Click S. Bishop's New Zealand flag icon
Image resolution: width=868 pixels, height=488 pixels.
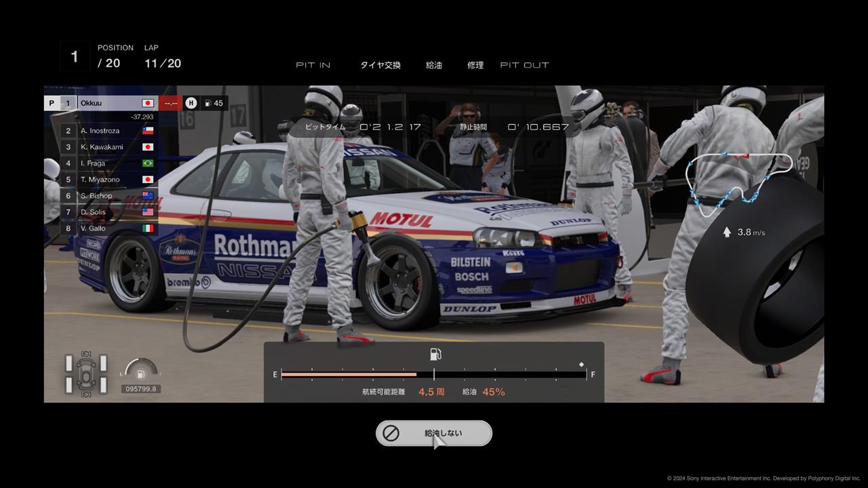[x=147, y=196]
